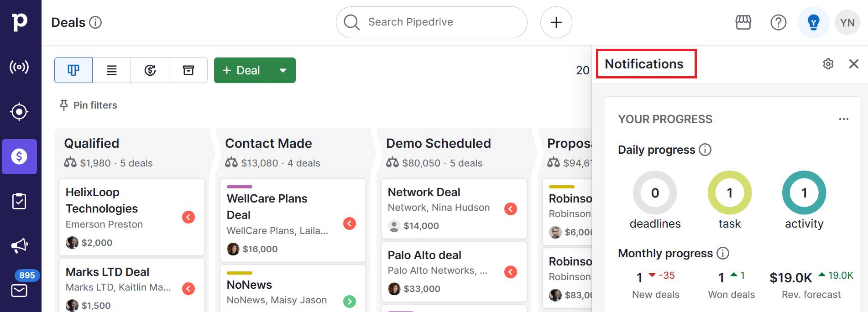Click the weighted value icon under Qualified
The width and height of the screenshot is (868, 312).
click(70, 163)
